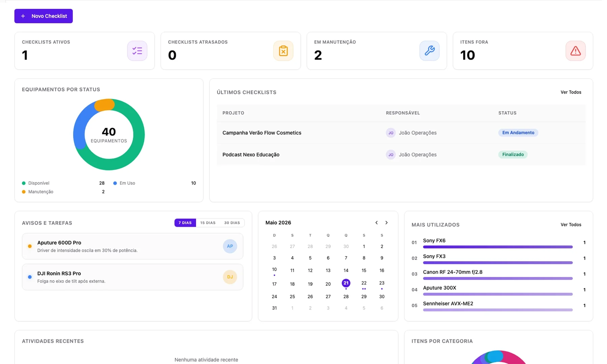Click the Sony FX6 item name
The width and height of the screenshot is (607, 364).
click(434, 241)
